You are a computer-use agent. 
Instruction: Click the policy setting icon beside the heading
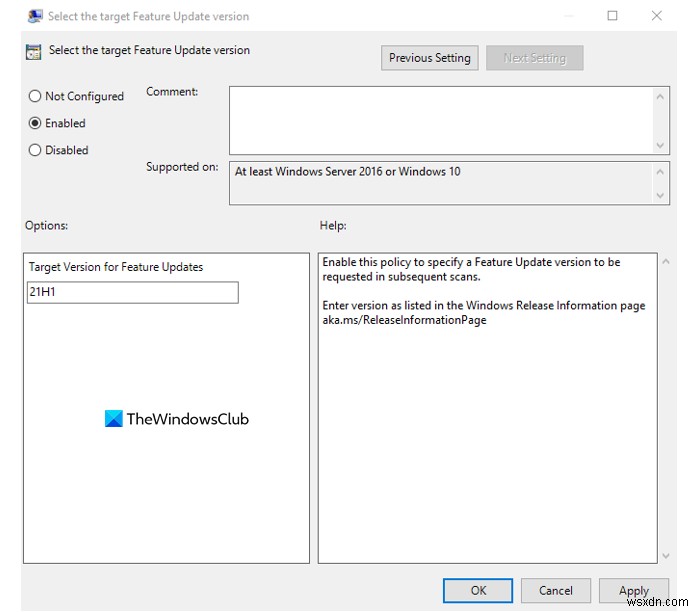[33, 52]
